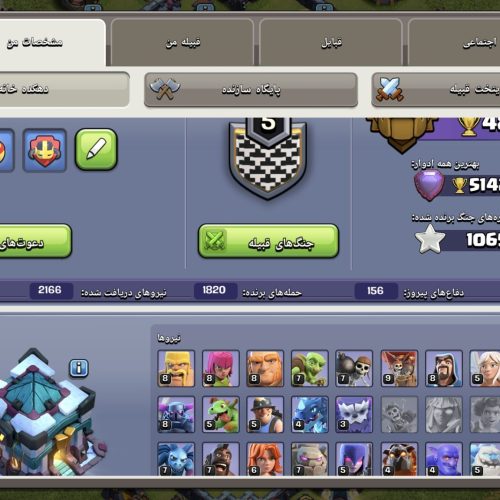Viewport: 500px width, 500px height.
Task: Open the قبایل tab
Action: (331, 42)
